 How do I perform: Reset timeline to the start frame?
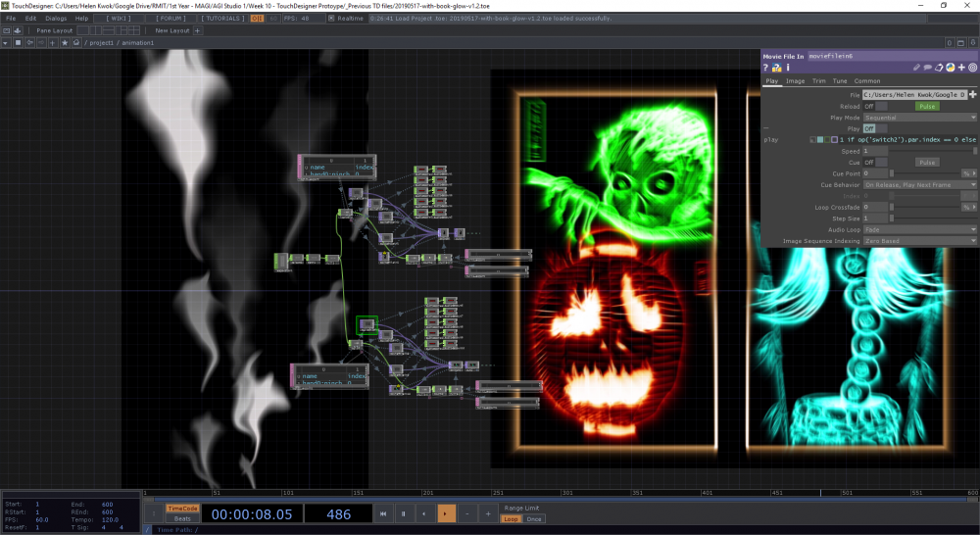coord(381,513)
